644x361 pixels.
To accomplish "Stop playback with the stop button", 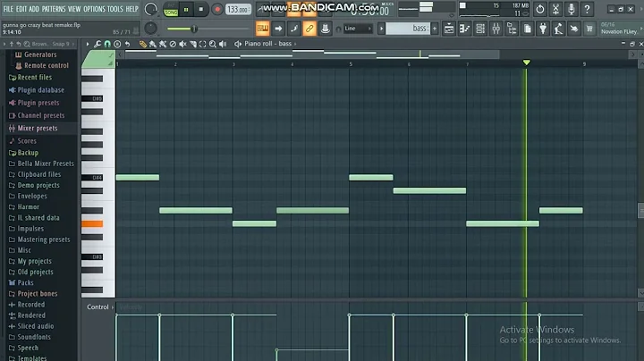I will (x=201, y=10).
